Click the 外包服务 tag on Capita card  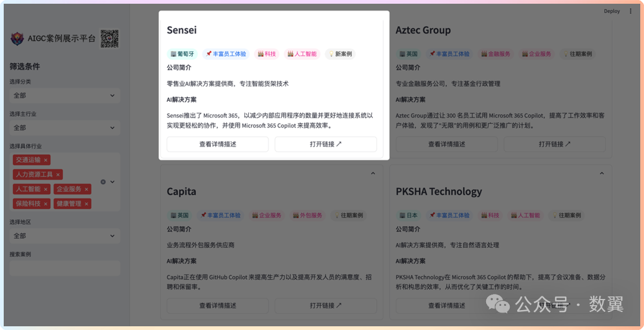[308, 215]
